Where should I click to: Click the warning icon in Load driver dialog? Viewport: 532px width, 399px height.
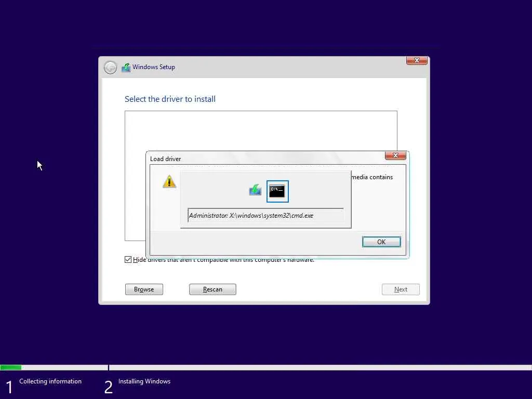coord(169,181)
